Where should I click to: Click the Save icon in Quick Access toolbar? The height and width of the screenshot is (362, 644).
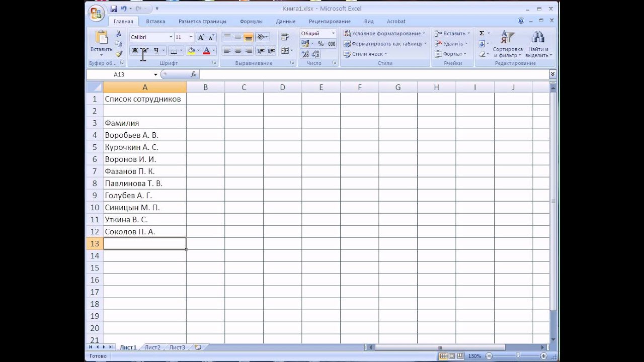[114, 9]
